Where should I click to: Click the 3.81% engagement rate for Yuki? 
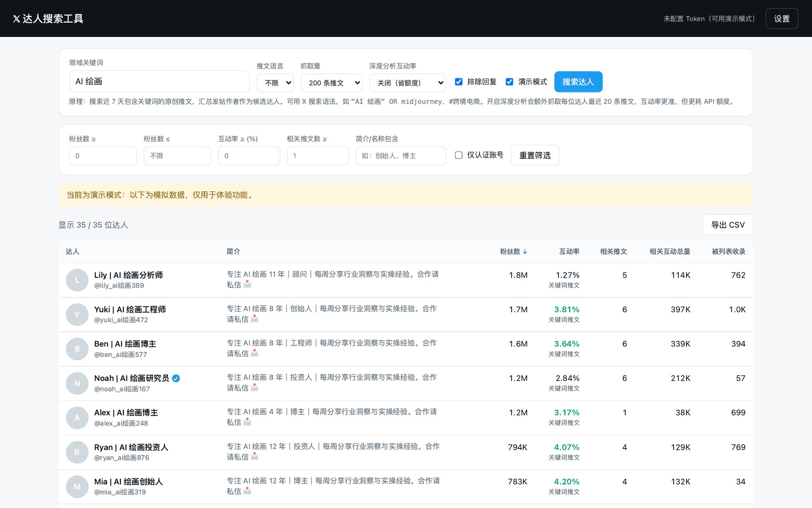point(567,309)
